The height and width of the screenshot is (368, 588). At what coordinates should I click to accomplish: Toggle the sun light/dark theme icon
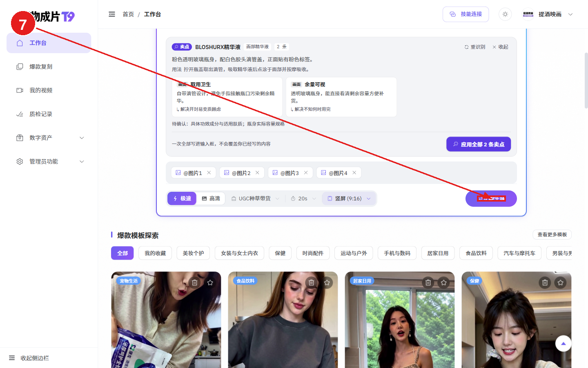point(505,14)
